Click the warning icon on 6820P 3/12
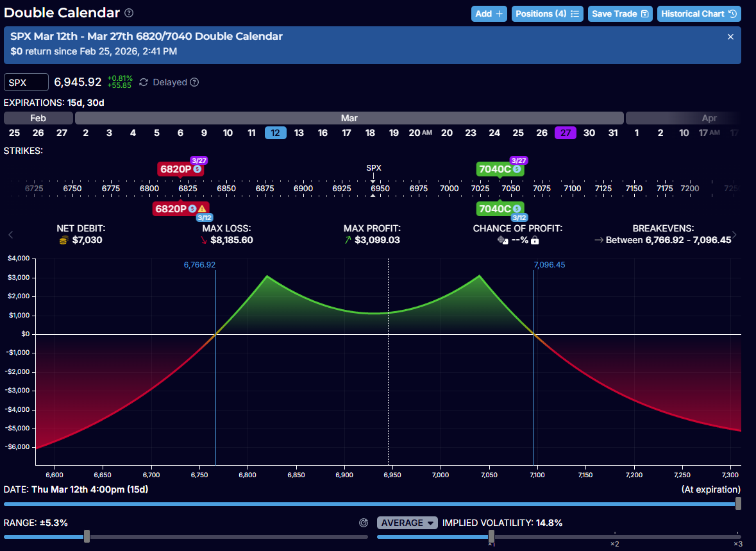Image resolution: width=756 pixels, height=551 pixels. pos(202,209)
